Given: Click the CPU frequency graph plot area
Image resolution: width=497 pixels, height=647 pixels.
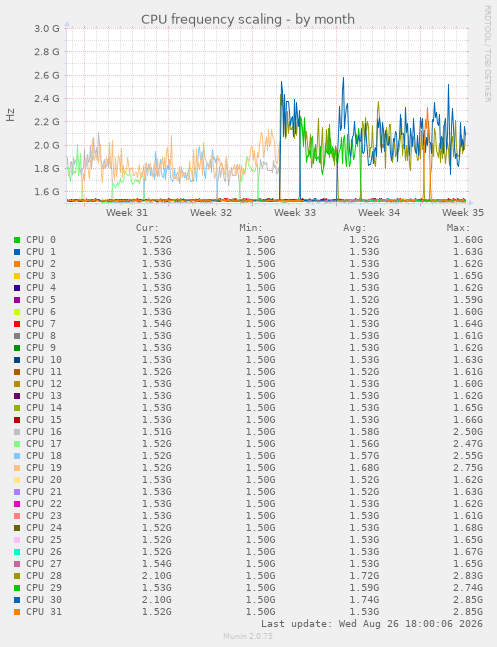Looking at the screenshot, I should pyautogui.click(x=267, y=116).
